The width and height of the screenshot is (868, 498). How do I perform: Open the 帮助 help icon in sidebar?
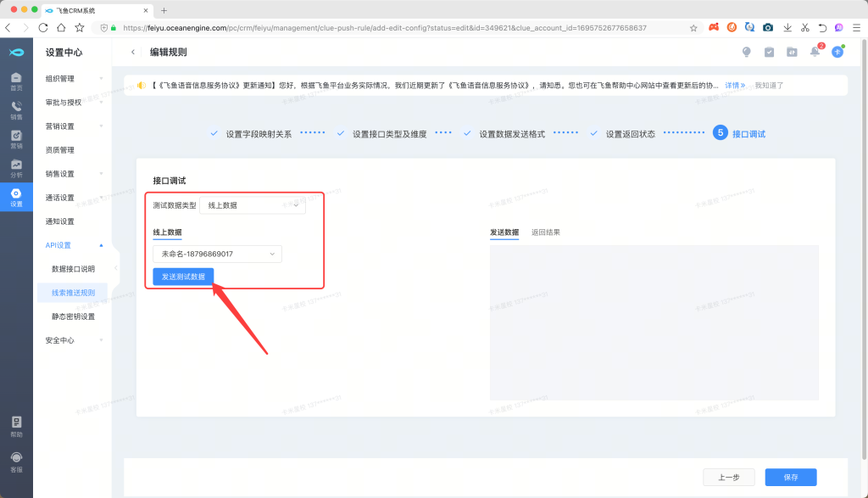point(16,426)
